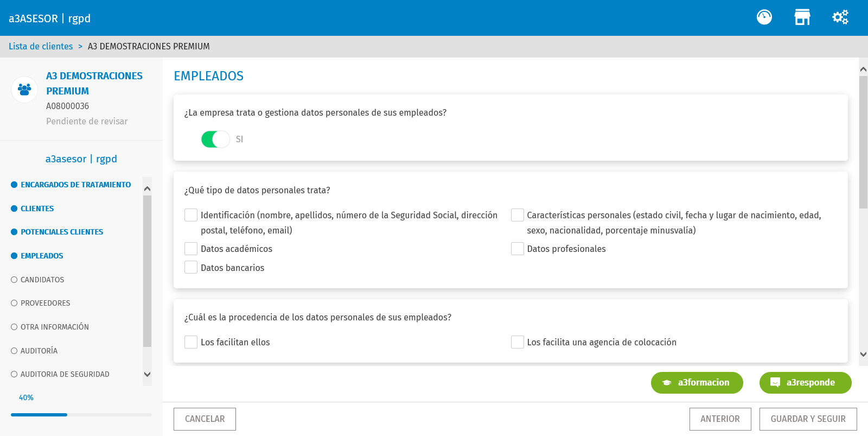Click the sidebar menu scrollbar thumb

click(x=147, y=271)
